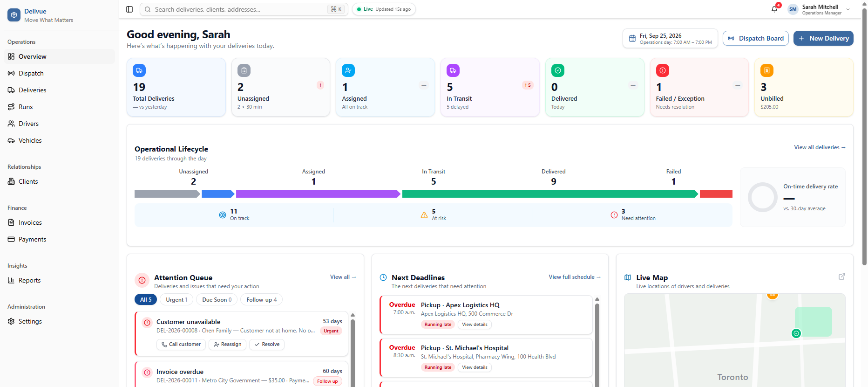Viewport: 868px width, 387px height.
Task: Open Invoices under Finance
Action: click(60, 222)
